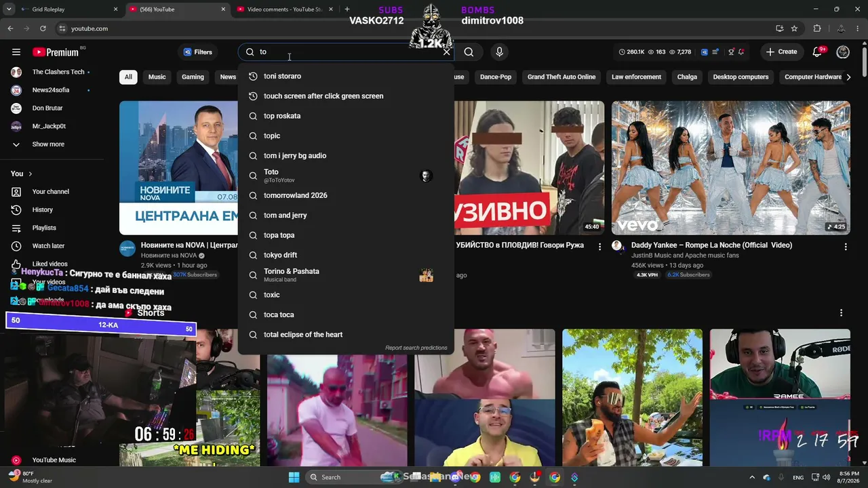Image resolution: width=868 pixels, height=488 pixels.
Task: Select the Gaming filter chip
Action: (193, 77)
